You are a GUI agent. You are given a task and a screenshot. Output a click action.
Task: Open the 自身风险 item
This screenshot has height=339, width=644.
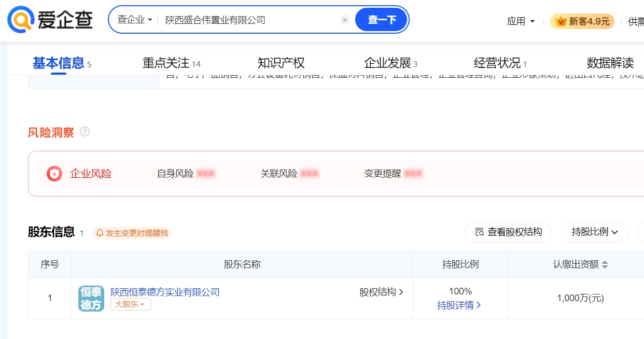[186, 174]
